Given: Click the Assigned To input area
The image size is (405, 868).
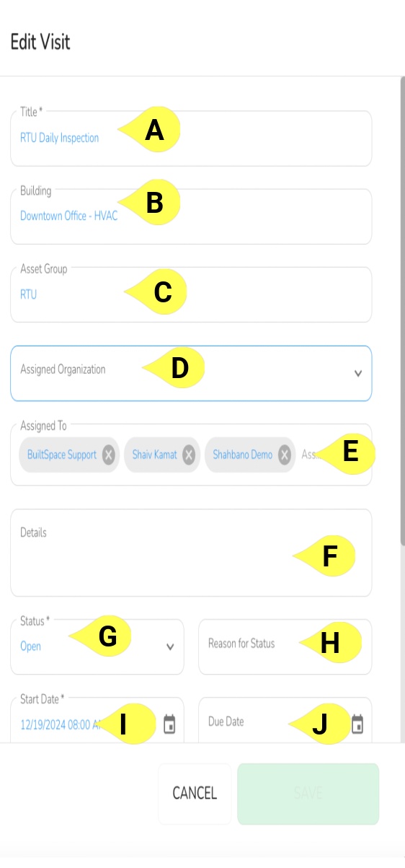Looking at the screenshot, I should pos(333,455).
